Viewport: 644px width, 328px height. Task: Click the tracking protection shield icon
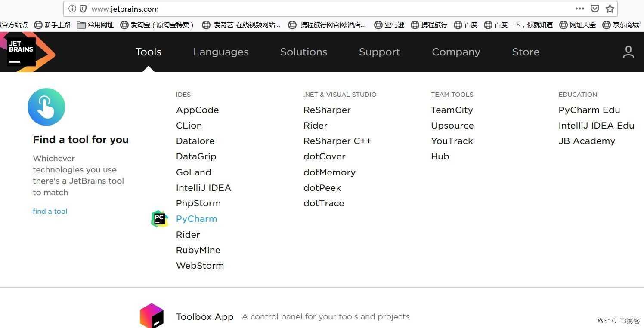point(83,9)
